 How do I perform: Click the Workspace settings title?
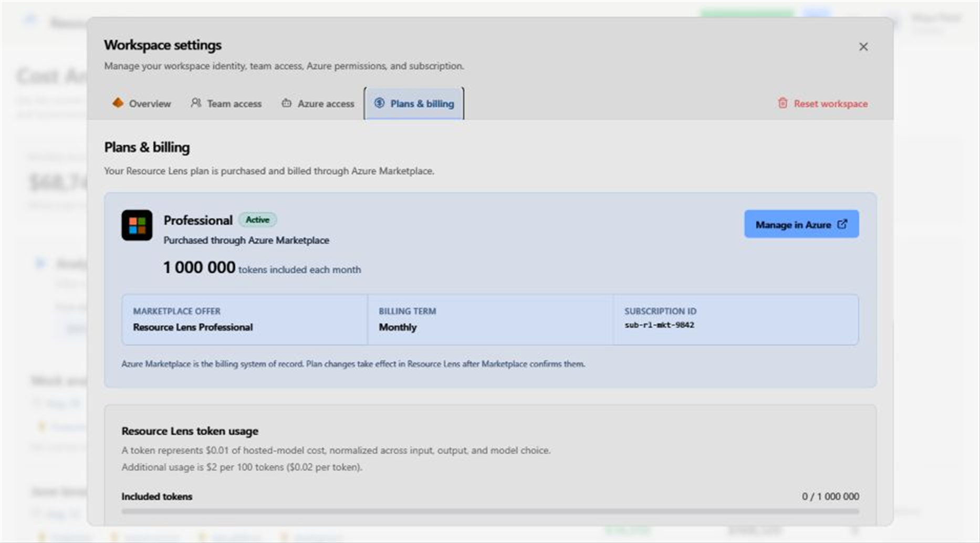[162, 45]
